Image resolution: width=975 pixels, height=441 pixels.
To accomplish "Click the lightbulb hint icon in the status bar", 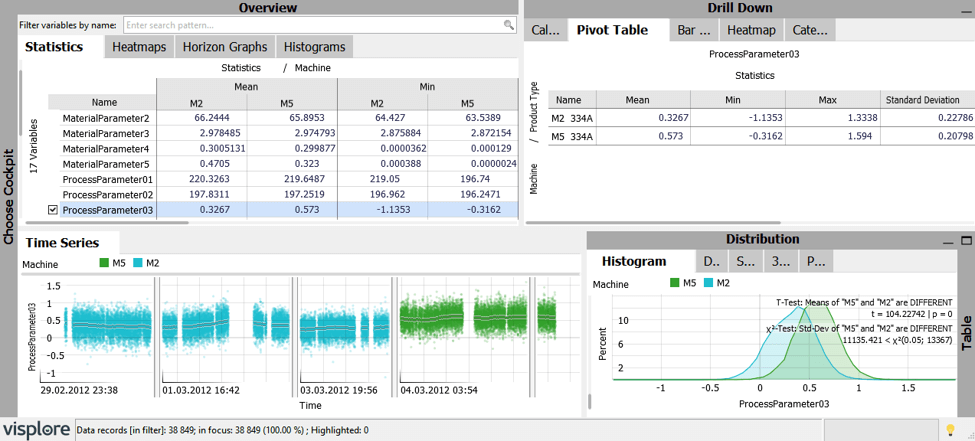I will pos(950,430).
